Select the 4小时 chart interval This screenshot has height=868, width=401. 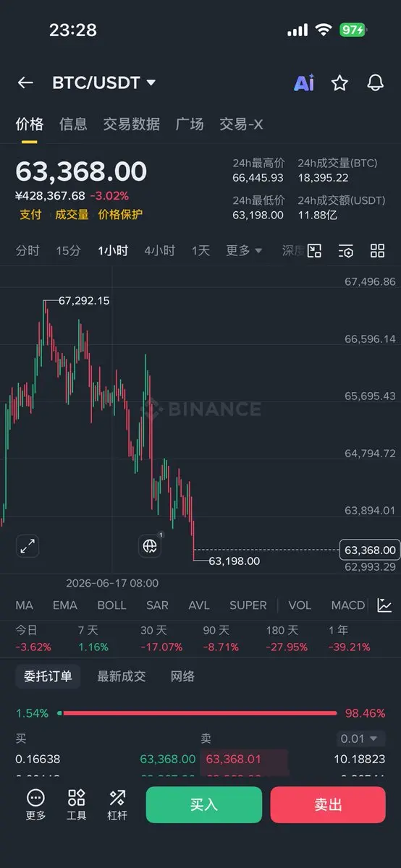[159, 251]
